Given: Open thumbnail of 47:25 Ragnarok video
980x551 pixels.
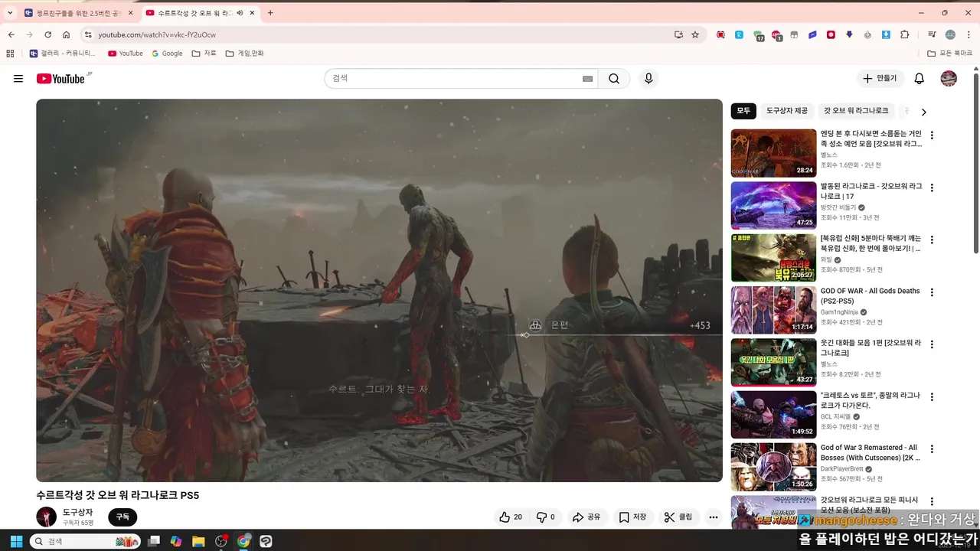Looking at the screenshot, I should coord(773,205).
